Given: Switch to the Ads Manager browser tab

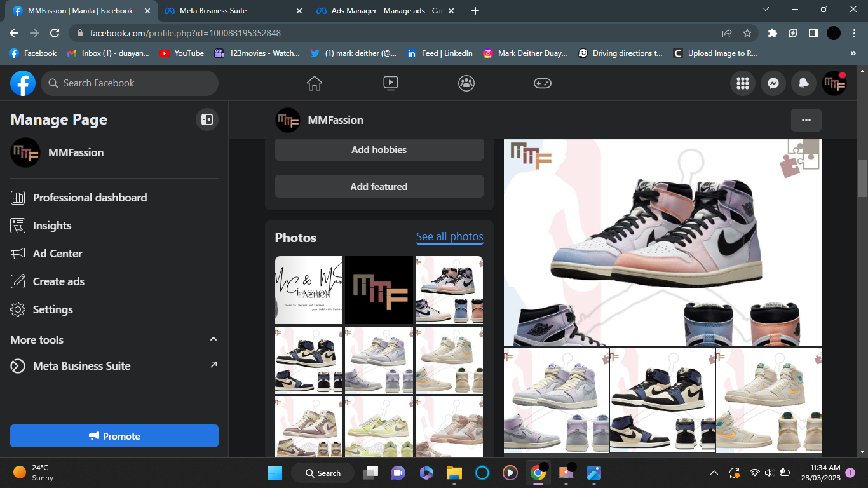Looking at the screenshot, I should (386, 11).
